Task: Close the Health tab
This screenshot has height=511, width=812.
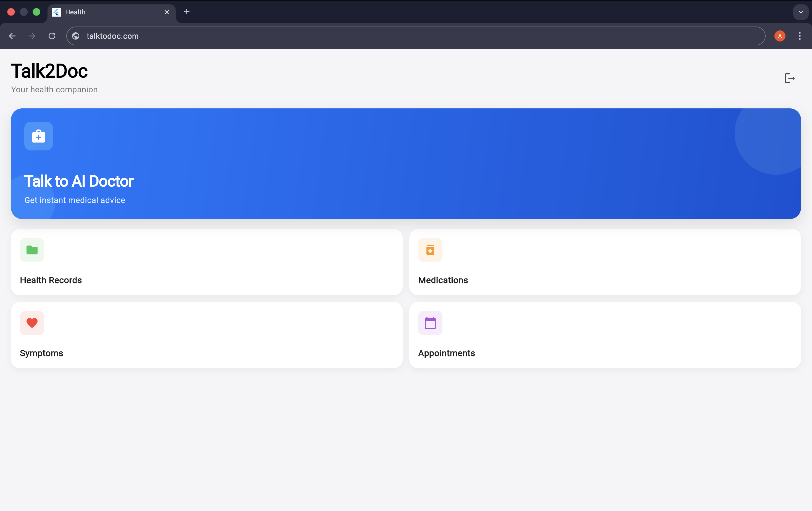Action: click(167, 12)
